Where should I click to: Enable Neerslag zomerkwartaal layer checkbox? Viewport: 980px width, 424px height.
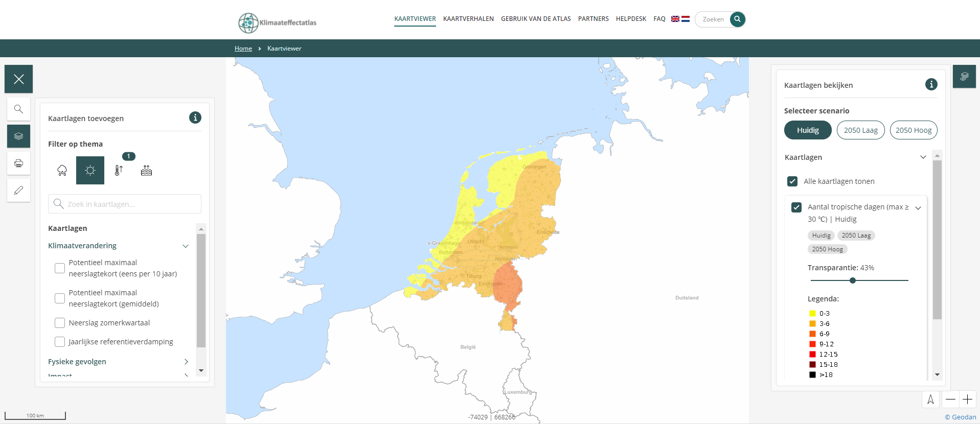pyautogui.click(x=60, y=323)
